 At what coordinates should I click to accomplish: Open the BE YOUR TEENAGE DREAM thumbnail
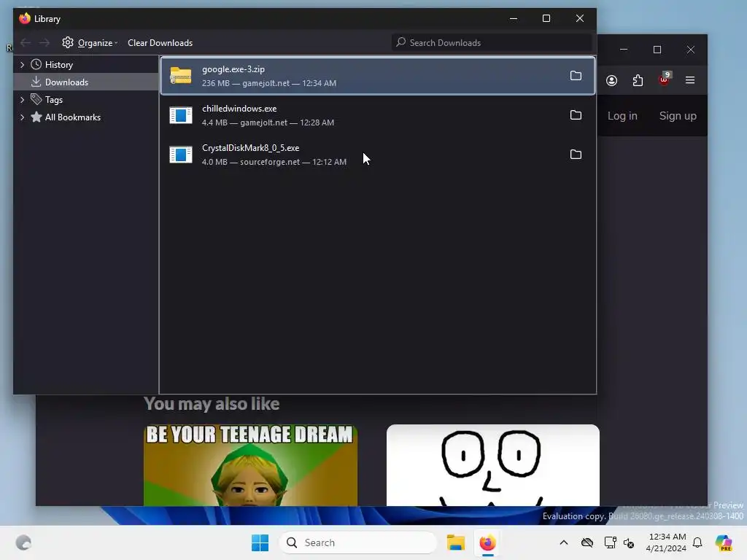251,465
